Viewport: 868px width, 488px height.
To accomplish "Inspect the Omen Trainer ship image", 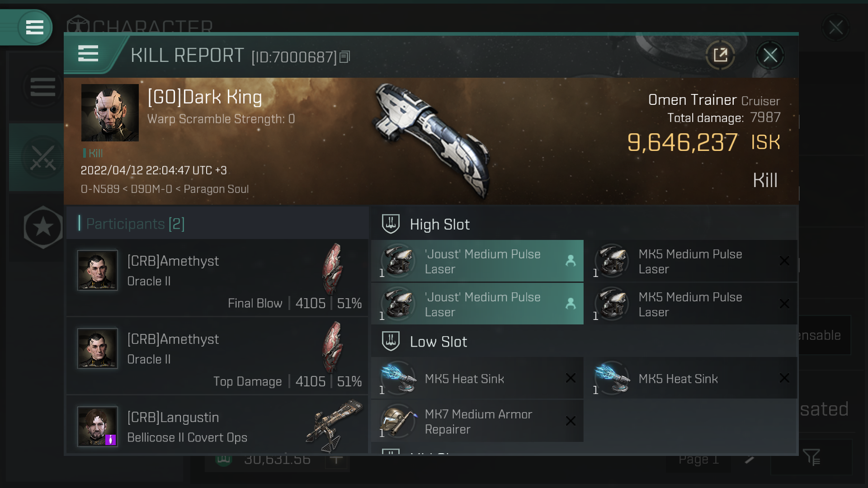I will coord(432,140).
